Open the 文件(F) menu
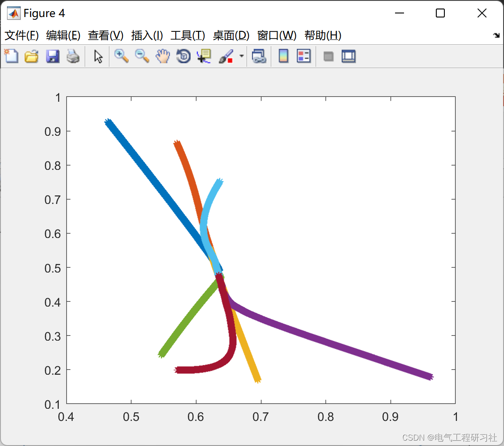This screenshot has height=446, width=504. 22,35
